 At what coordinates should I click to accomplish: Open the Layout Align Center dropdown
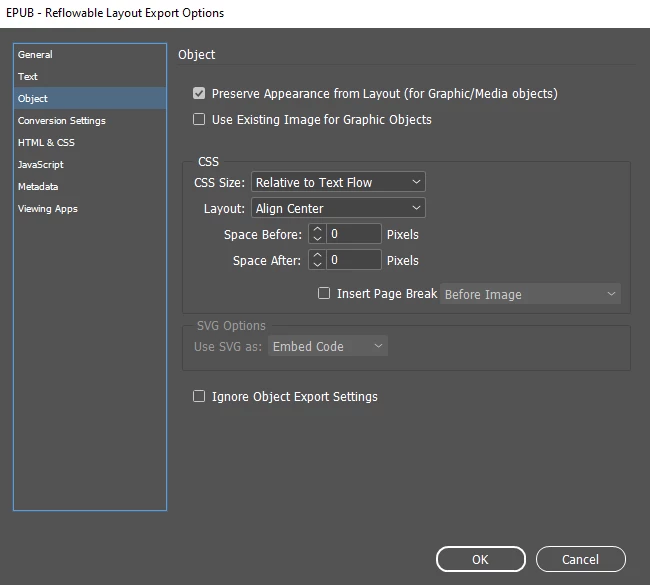[338, 208]
